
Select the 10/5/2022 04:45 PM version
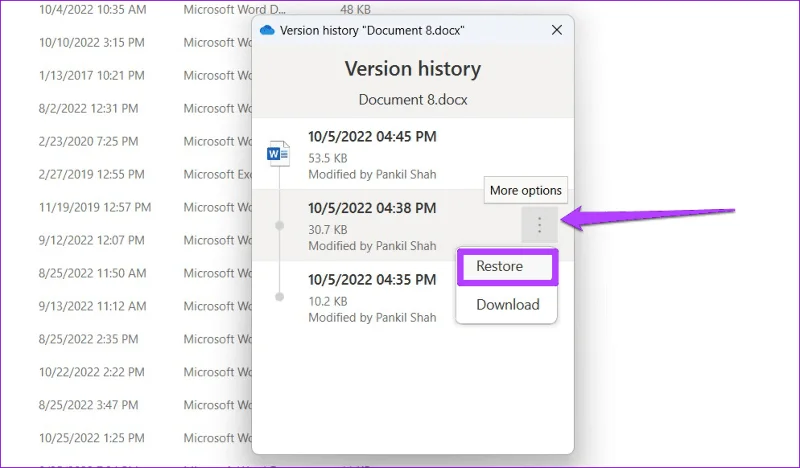point(413,154)
